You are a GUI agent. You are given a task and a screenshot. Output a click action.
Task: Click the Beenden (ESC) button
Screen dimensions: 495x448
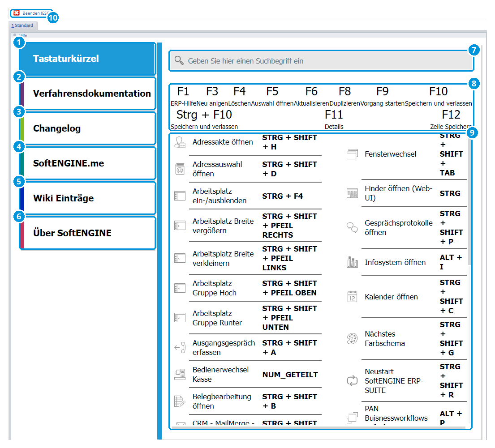(31, 13)
